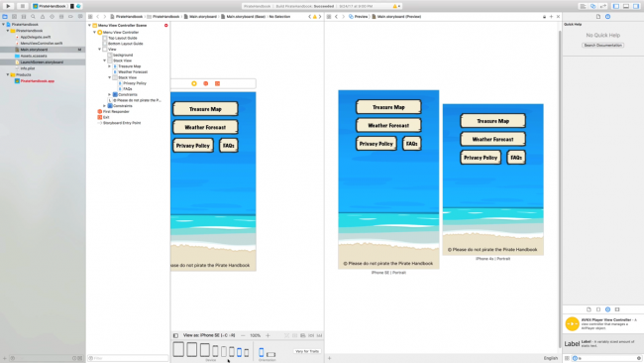
Task: Zoom in canvas with plus button
Action: (x=268, y=336)
